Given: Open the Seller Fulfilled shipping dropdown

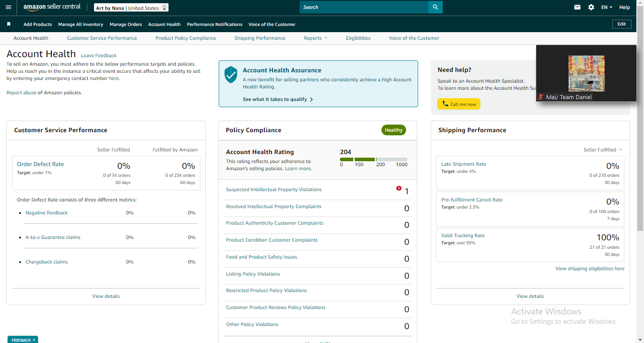Looking at the screenshot, I should (603, 150).
